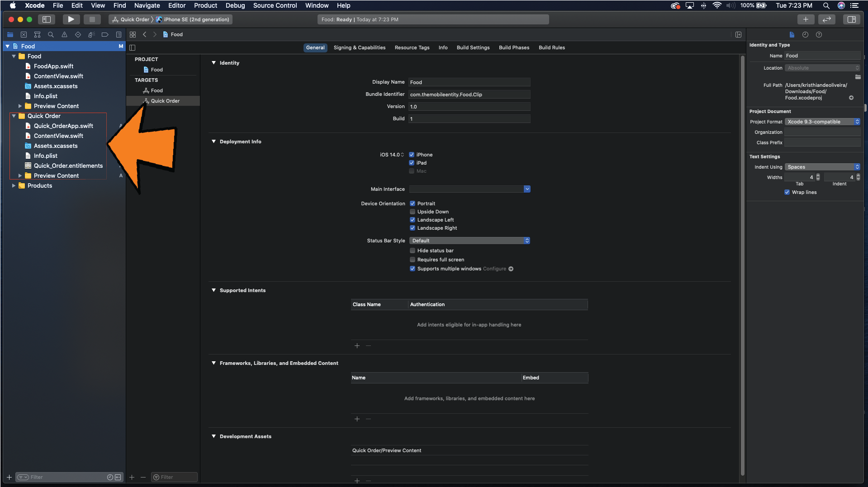868x487 pixels.
Task: Go back in editor history
Action: pyautogui.click(x=145, y=34)
